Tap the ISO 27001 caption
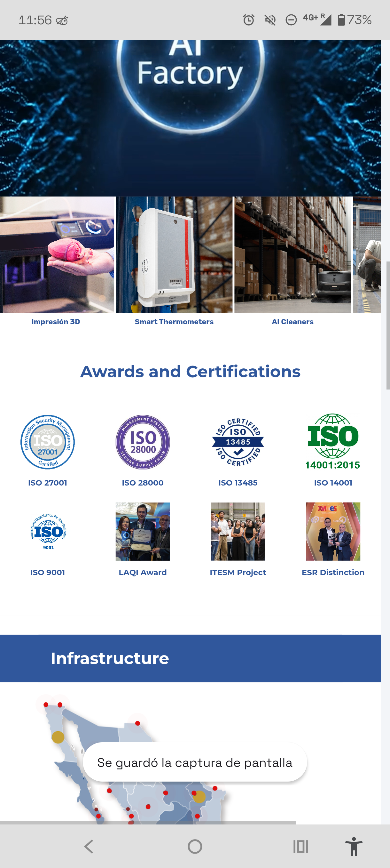390x868 pixels. point(47,483)
